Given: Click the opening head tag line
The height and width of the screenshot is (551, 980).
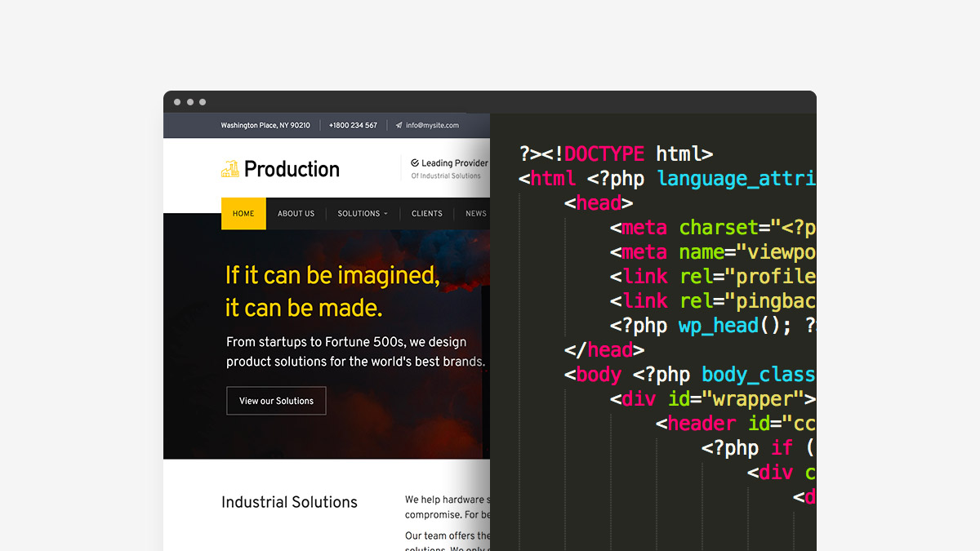Looking at the screenshot, I should click(x=599, y=202).
